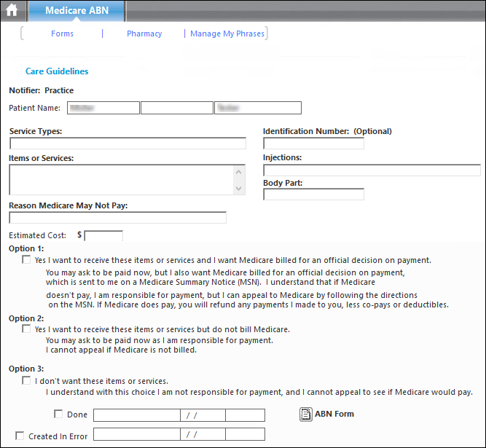Check the Option 1 Medicare billed checkbox

(x=26, y=259)
